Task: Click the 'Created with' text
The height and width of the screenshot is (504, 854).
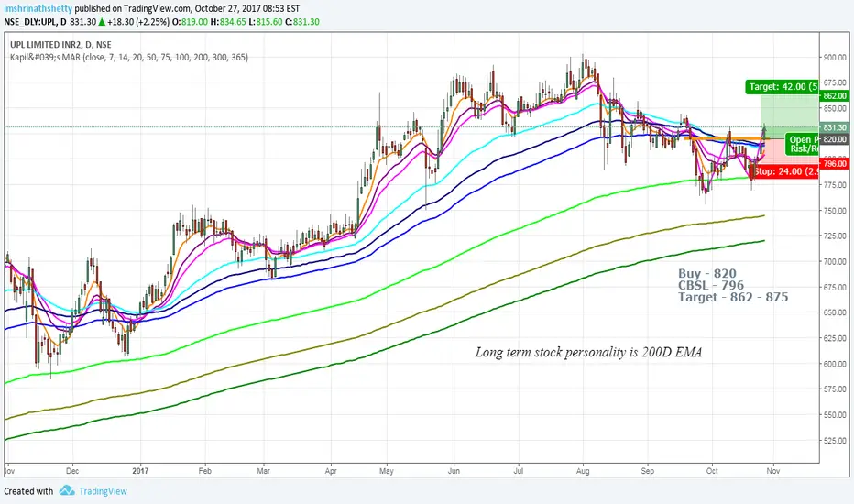Action: [x=28, y=491]
